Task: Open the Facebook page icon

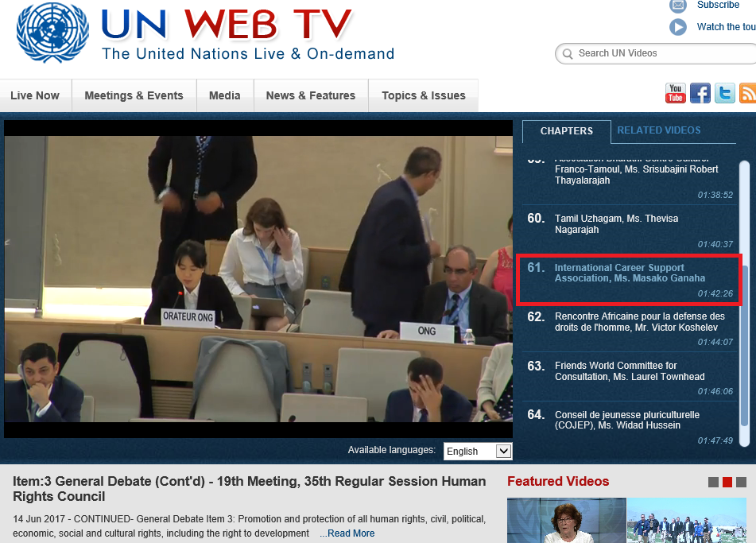Action: coord(700,93)
